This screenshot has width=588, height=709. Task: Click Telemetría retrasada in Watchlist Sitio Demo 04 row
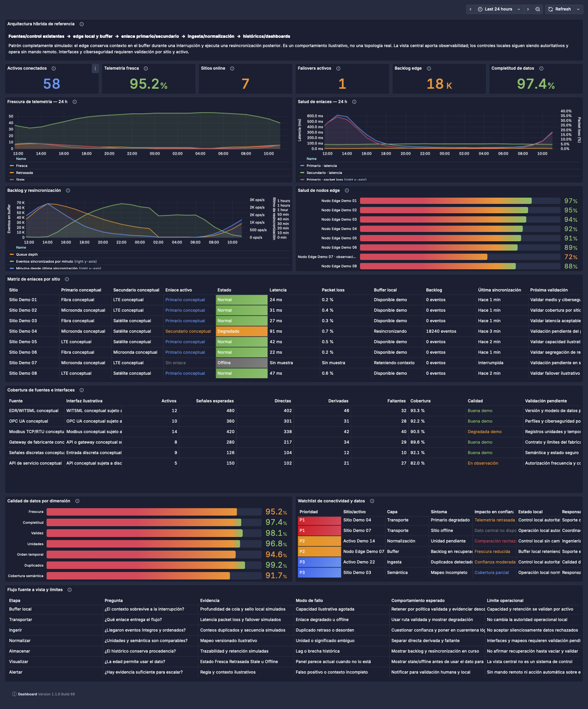(495, 520)
